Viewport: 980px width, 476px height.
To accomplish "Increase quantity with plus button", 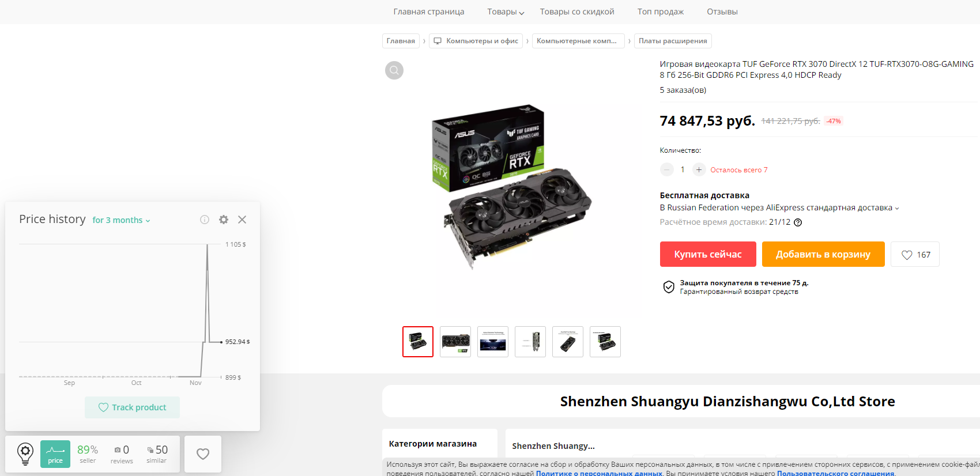I will 699,169.
